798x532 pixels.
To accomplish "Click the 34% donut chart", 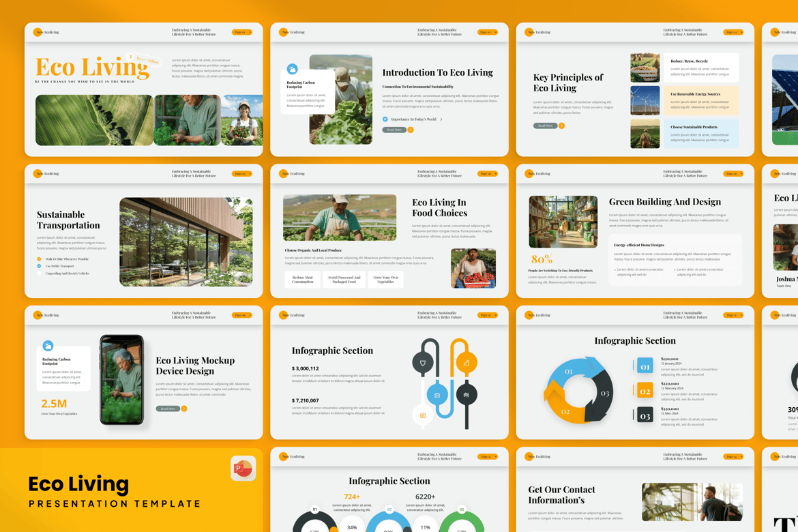I will click(x=352, y=525).
